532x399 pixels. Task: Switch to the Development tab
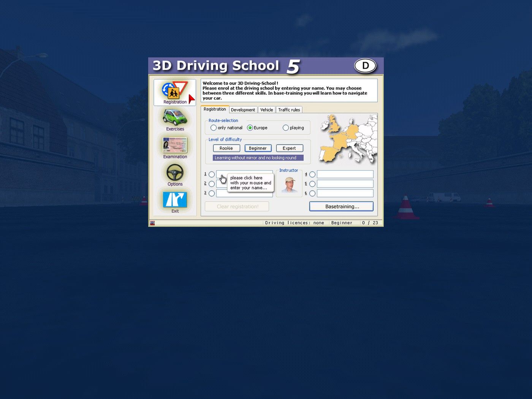click(x=243, y=110)
